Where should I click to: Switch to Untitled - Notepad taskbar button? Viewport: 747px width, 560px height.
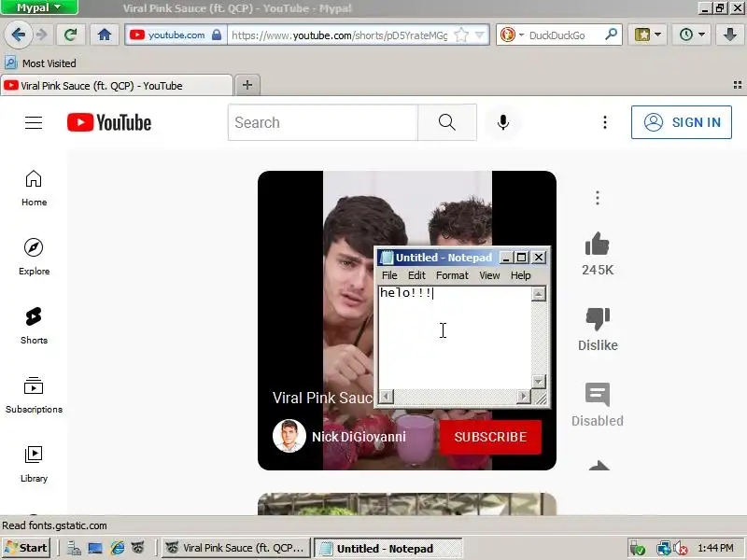pos(388,549)
